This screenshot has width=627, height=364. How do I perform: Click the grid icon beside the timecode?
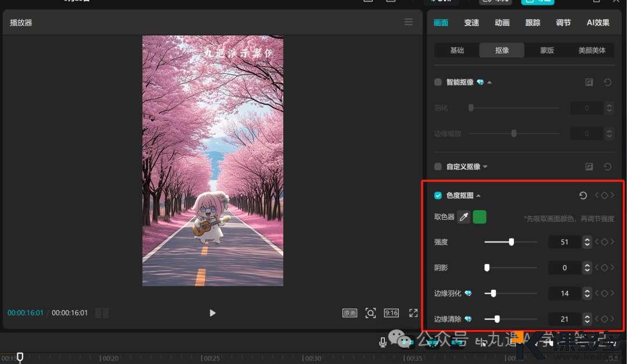pos(102,313)
